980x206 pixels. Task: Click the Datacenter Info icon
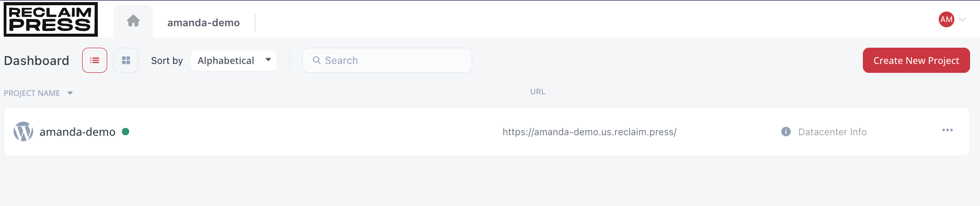tap(786, 132)
